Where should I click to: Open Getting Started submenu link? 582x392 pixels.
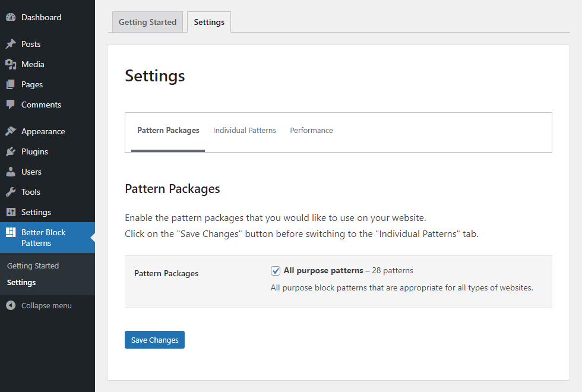[33, 266]
